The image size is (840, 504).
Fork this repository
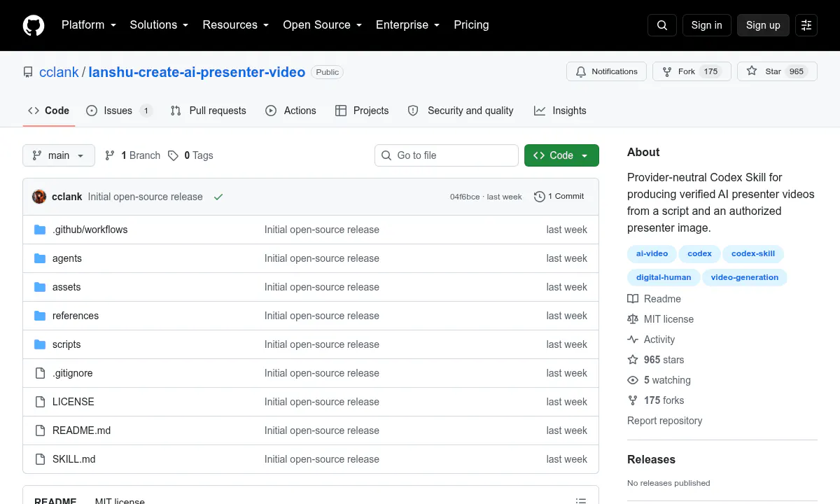click(x=692, y=71)
